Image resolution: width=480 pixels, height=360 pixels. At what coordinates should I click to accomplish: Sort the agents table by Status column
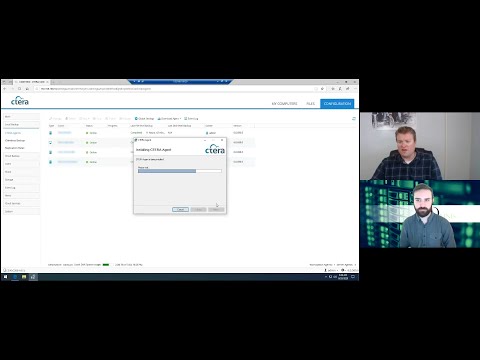(89, 126)
